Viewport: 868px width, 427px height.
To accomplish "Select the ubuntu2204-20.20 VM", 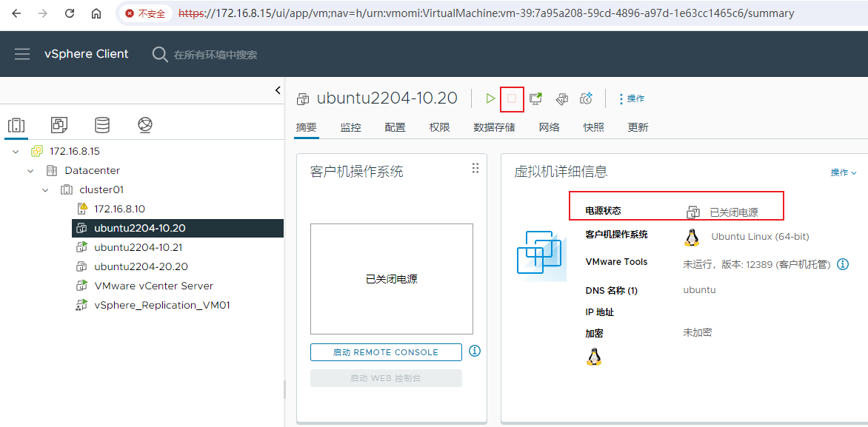I will coord(141,266).
